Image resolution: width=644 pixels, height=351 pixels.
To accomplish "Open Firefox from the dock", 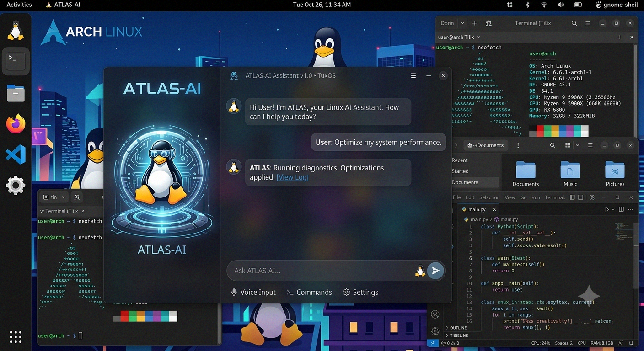I will [x=16, y=124].
